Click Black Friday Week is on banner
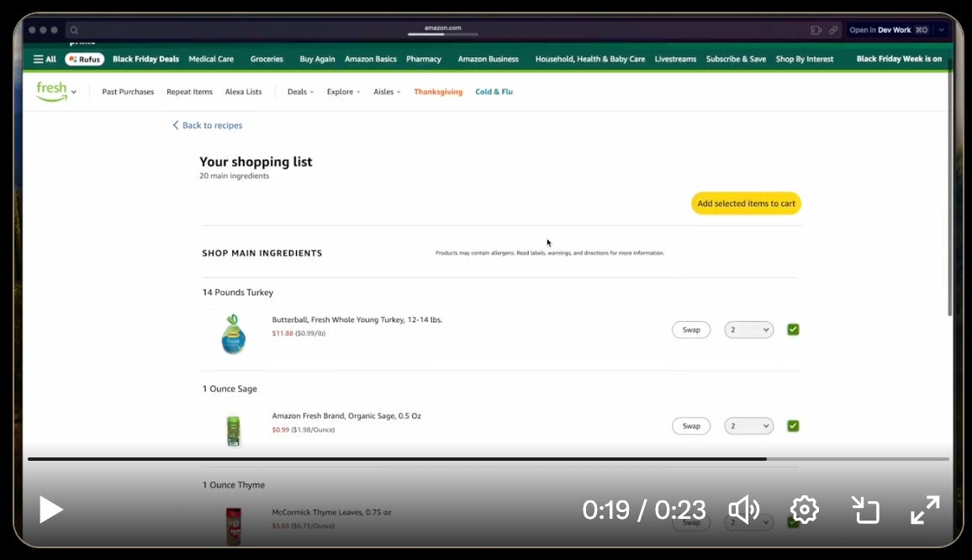Screen dimensions: 972x560 (899, 59)
